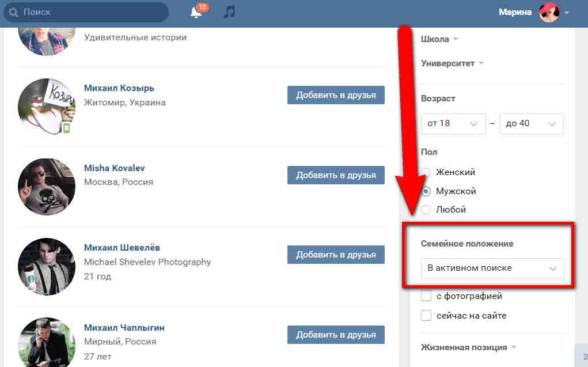Click the 'Житомир, Украина' location text
The height and width of the screenshot is (367, 588).
tap(125, 103)
